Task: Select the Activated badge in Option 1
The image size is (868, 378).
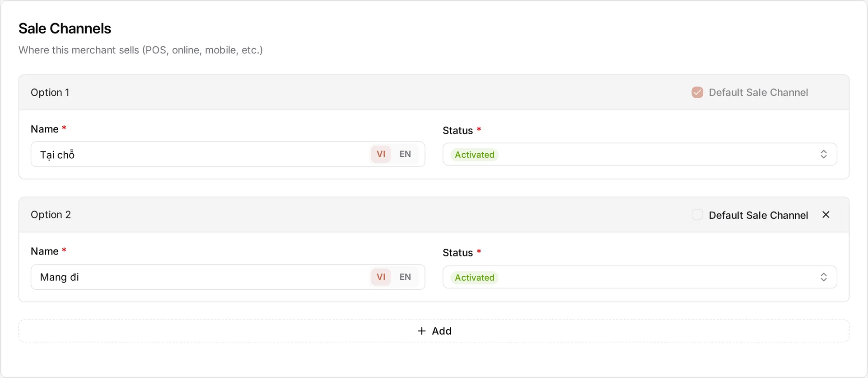Action: coord(474,155)
